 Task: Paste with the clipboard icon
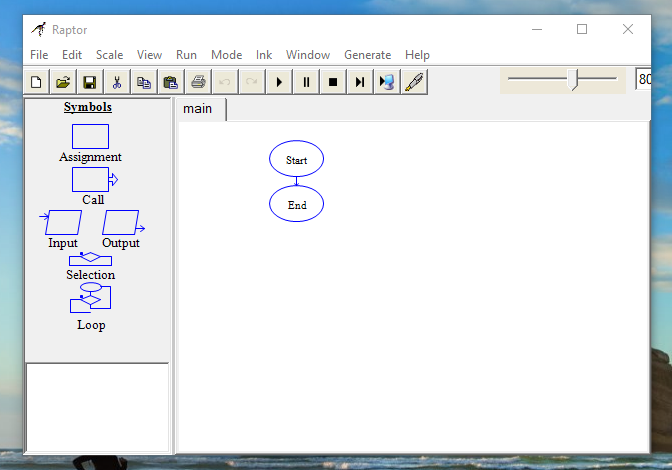point(171,82)
